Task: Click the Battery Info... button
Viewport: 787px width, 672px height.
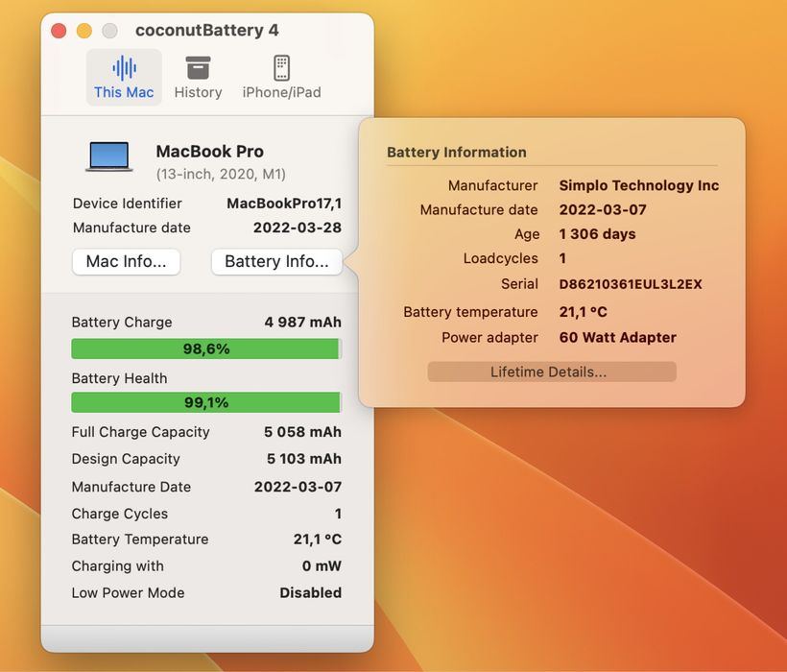Action: pyautogui.click(x=276, y=261)
